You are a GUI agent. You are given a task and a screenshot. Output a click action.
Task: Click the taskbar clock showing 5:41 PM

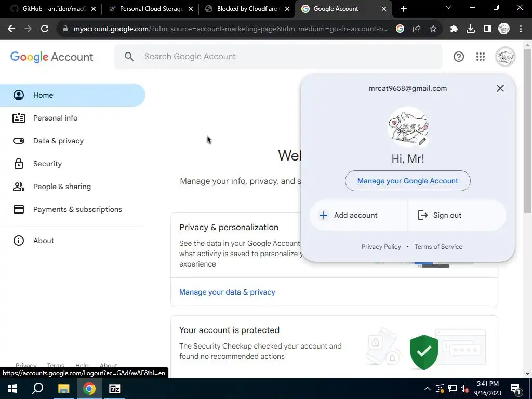487,389
